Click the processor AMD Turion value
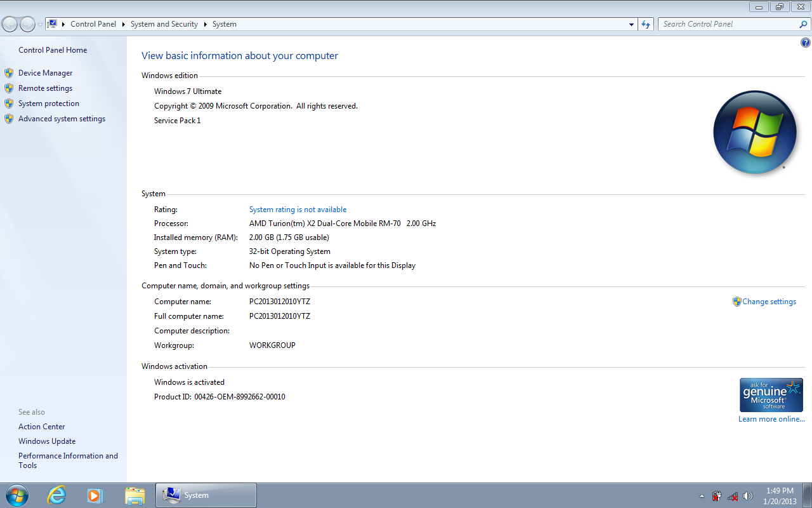 point(343,224)
